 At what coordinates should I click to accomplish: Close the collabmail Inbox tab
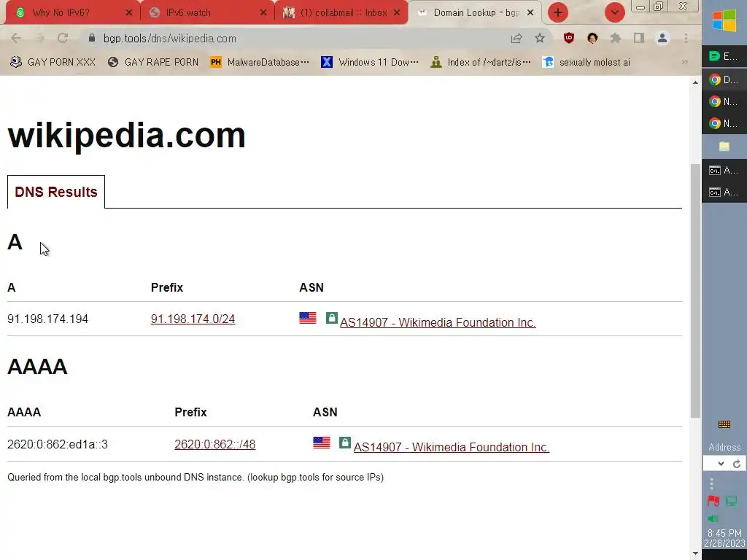pyautogui.click(x=397, y=13)
